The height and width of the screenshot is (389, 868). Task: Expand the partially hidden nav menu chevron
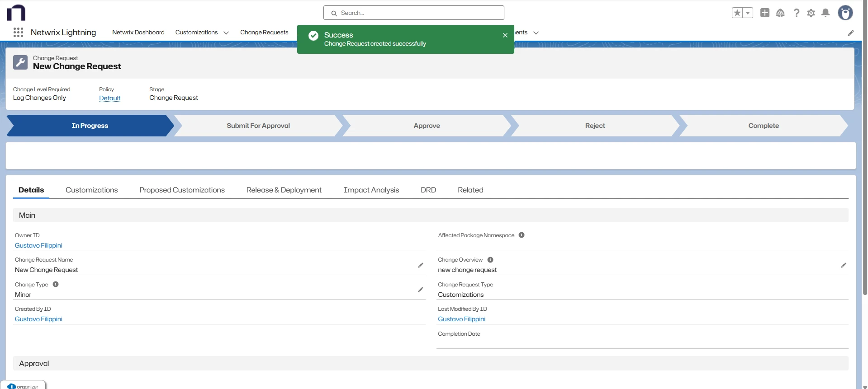536,33
